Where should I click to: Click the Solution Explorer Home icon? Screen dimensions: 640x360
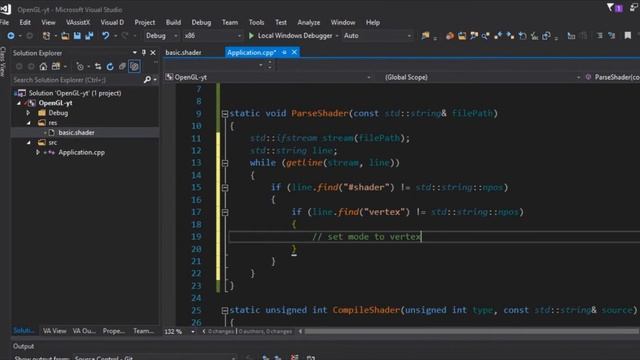[x=43, y=67]
